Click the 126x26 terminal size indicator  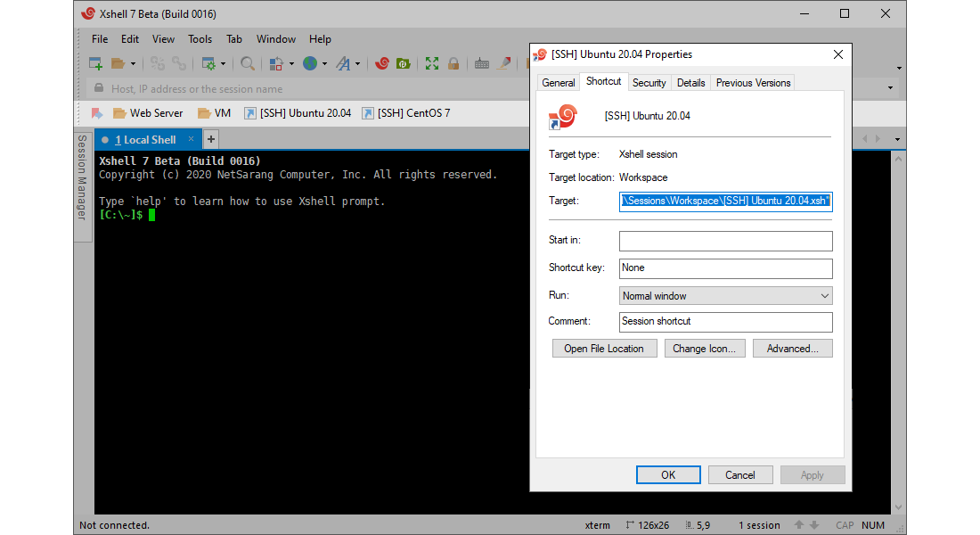[x=648, y=525]
